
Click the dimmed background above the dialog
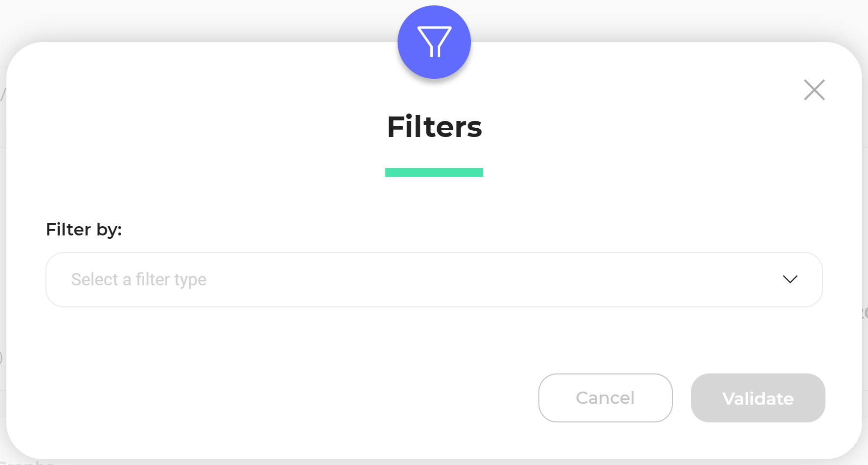(196, 20)
